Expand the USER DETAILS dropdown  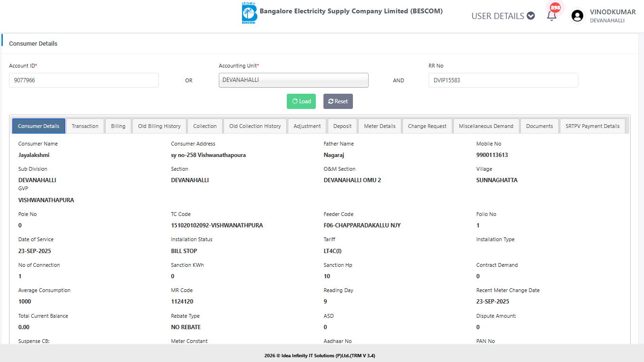503,16
